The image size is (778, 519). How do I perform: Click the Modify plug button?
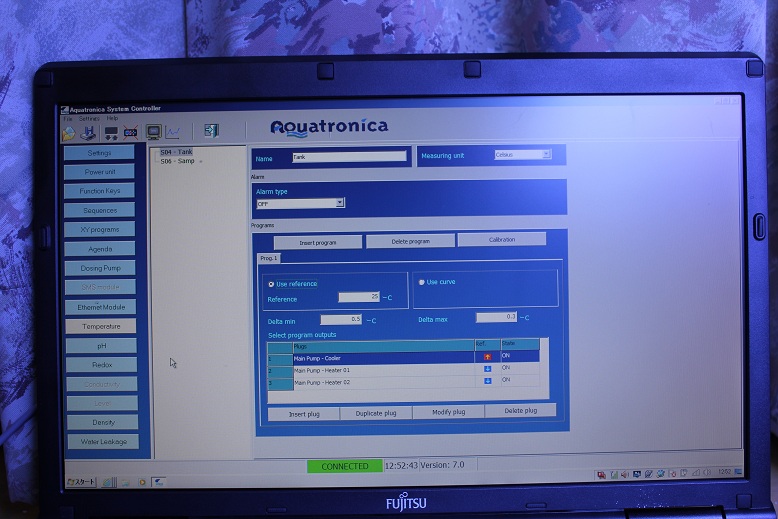[x=448, y=412]
